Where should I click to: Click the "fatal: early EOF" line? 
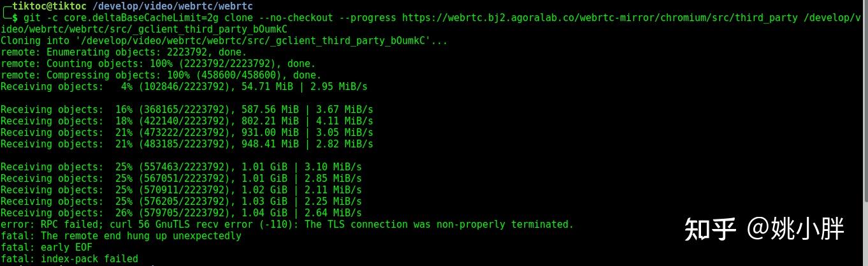click(46, 248)
